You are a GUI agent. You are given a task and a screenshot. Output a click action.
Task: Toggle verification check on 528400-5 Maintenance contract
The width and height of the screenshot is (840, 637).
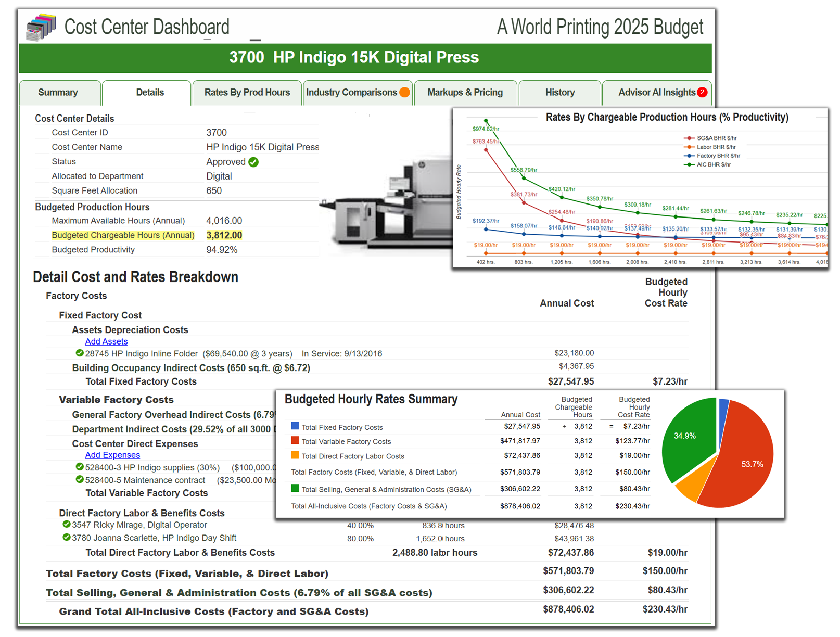click(79, 480)
